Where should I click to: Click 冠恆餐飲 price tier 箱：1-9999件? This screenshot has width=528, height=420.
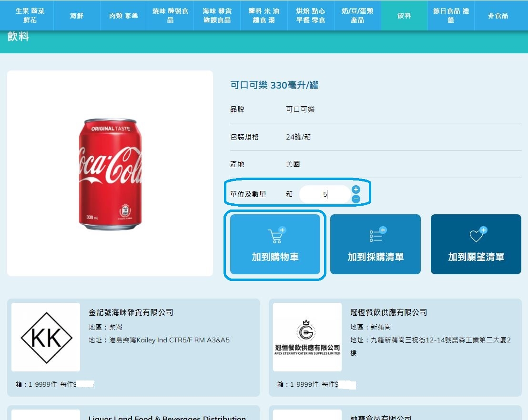pyautogui.click(x=298, y=384)
